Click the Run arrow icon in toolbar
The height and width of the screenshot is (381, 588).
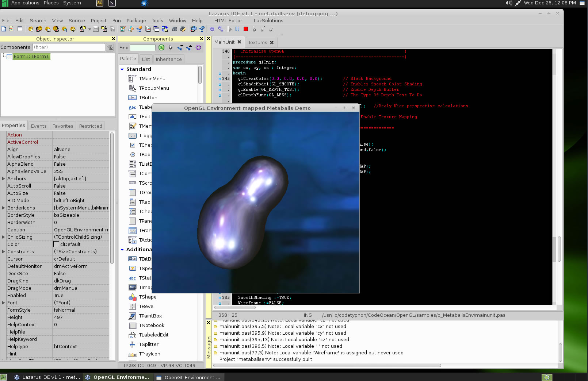click(229, 29)
